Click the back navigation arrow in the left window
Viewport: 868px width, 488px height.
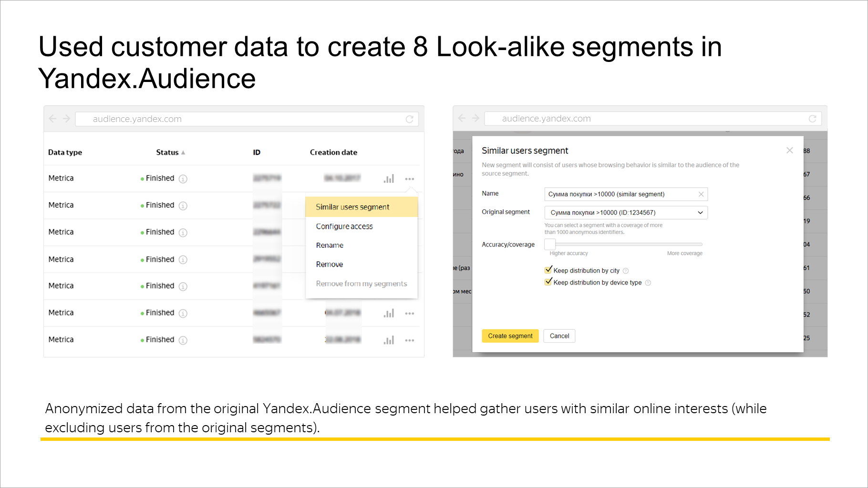tap(52, 118)
